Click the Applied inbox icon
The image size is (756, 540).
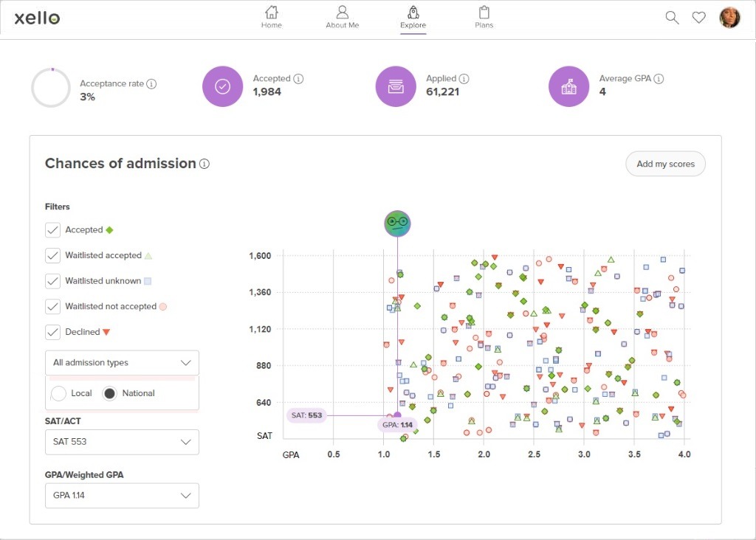point(396,87)
